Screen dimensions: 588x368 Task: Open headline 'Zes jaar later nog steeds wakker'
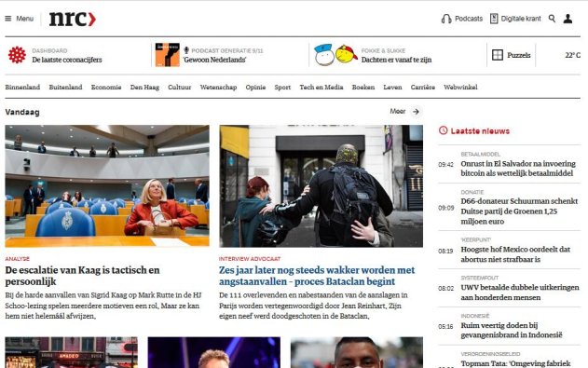(x=317, y=276)
